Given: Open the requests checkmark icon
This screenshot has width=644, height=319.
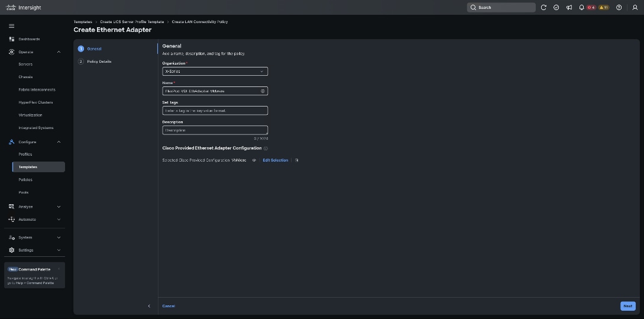Looking at the screenshot, I should coord(556,8).
